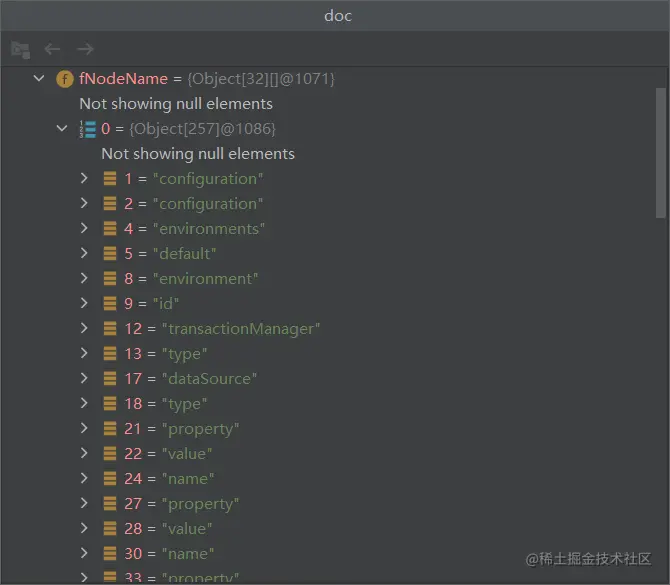Select the value "default"
Screen dimensions: 670x585
pos(185,254)
